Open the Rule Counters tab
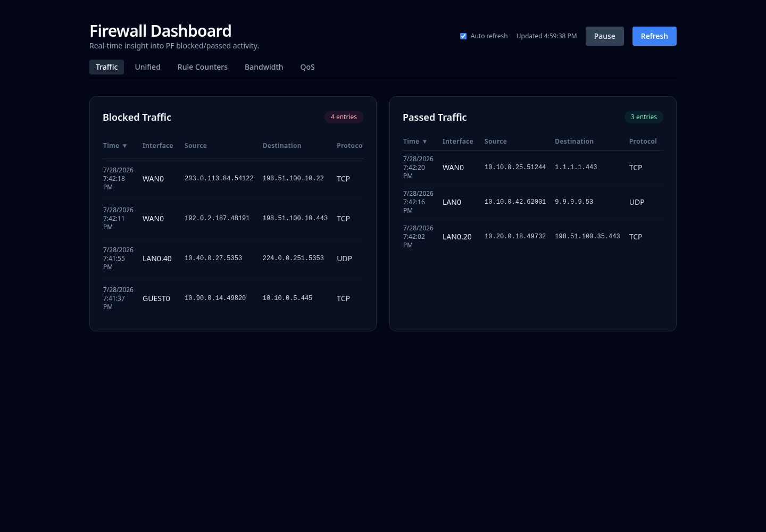 [203, 67]
